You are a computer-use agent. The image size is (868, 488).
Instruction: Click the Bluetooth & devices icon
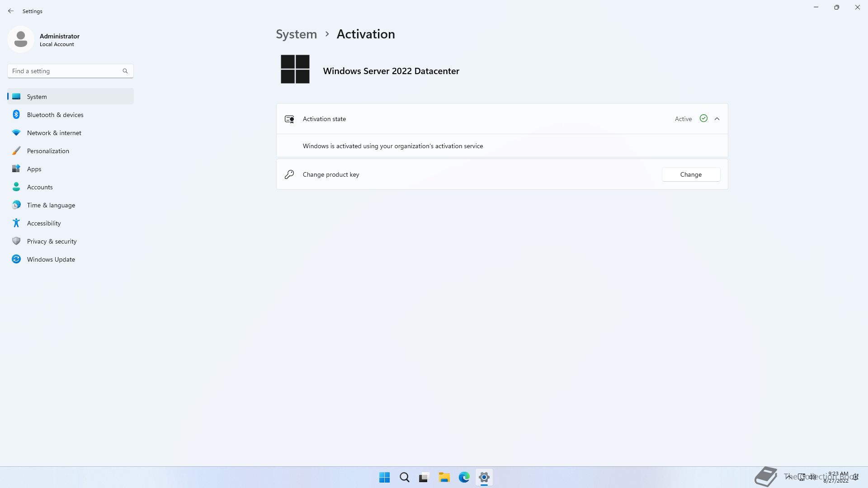tap(16, 115)
